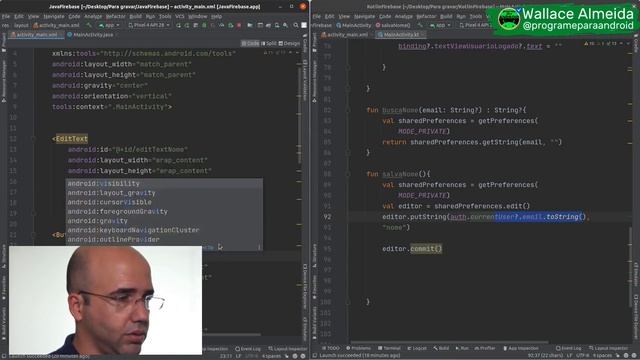Select android:keyboardNavigationCluster completion suggestion

click(164, 230)
